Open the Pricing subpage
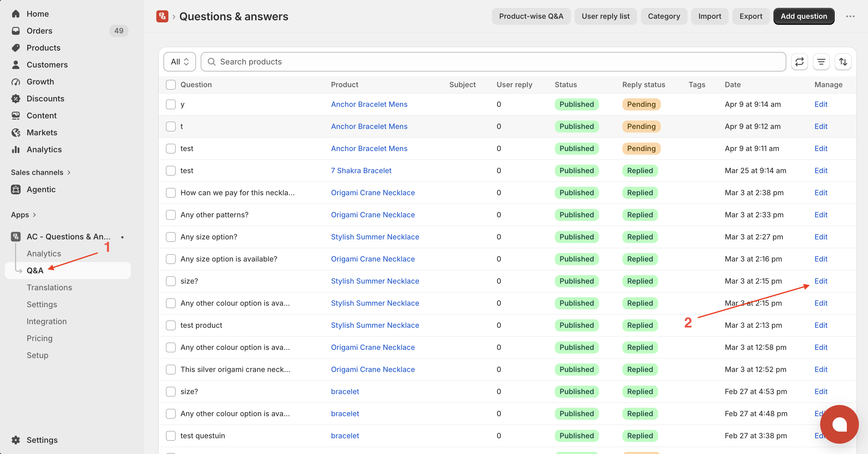This screenshot has height=454, width=868. pos(39,338)
